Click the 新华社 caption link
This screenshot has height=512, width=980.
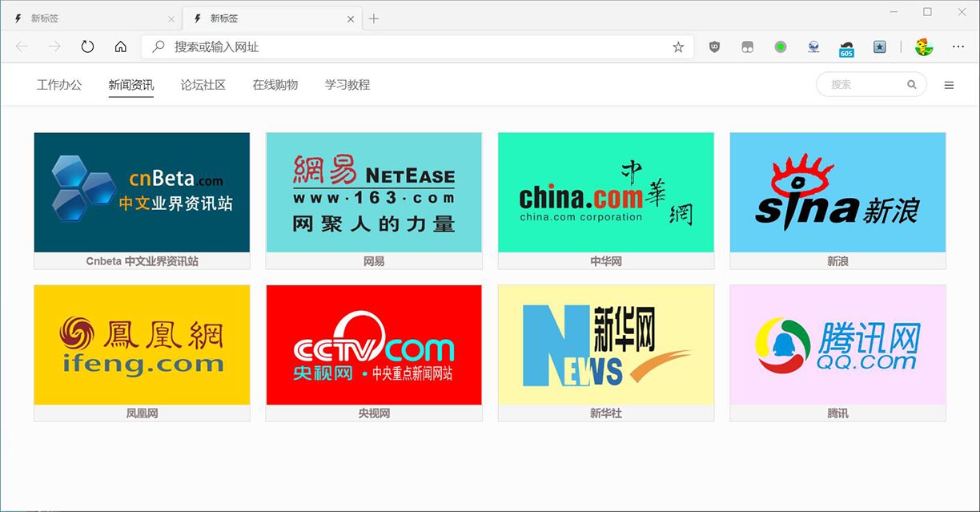(606, 413)
